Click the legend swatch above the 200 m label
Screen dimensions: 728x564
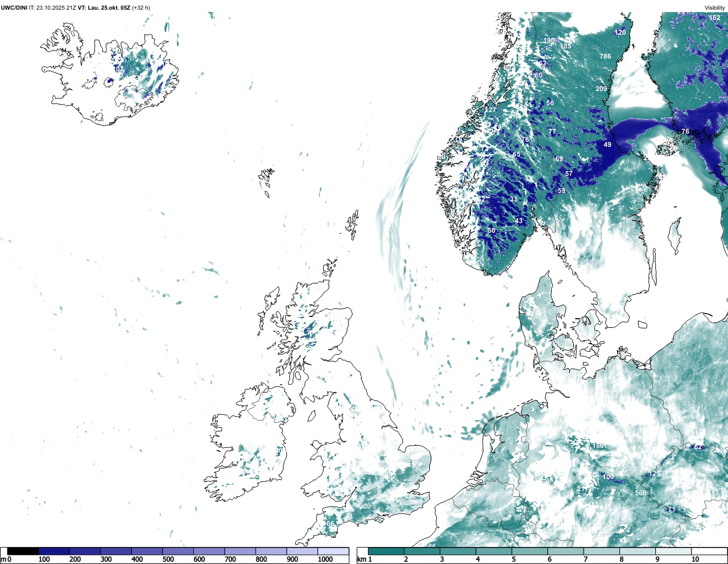click(x=85, y=551)
